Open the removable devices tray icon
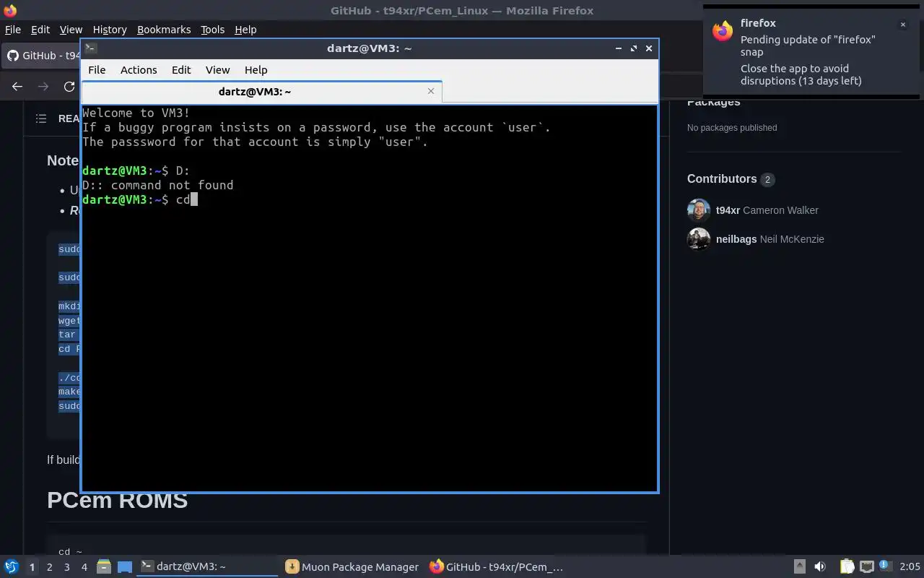This screenshot has width=924, height=578. click(x=799, y=566)
